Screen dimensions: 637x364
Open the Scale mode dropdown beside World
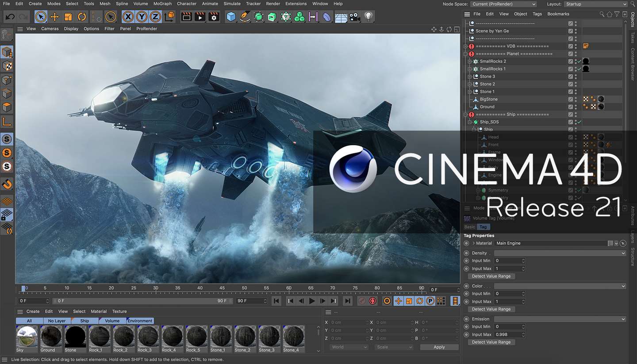(x=394, y=347)
